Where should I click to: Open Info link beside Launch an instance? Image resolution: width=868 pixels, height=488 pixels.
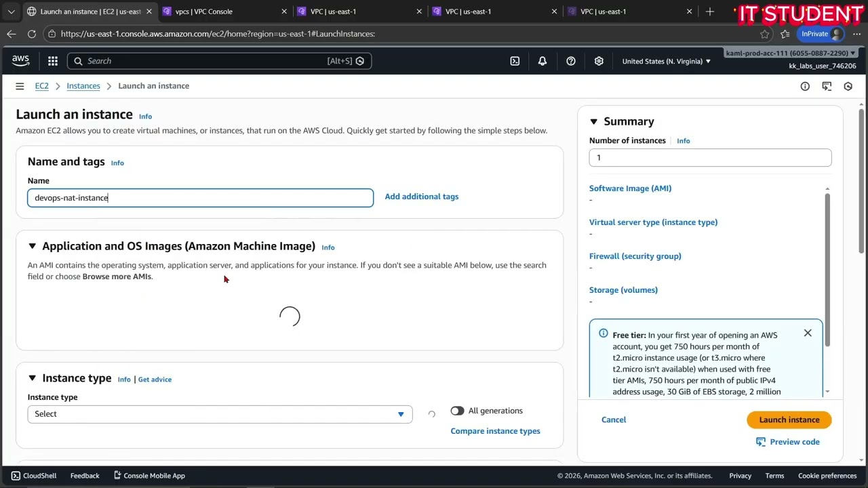[x=145, y=117]
